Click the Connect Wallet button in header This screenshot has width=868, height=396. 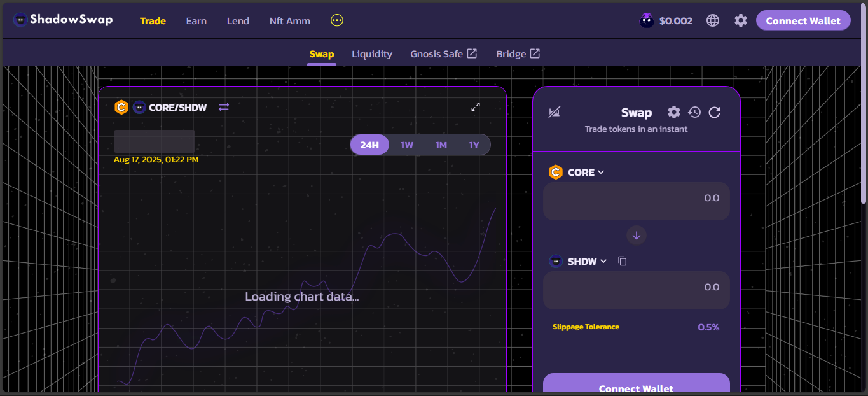803,20
